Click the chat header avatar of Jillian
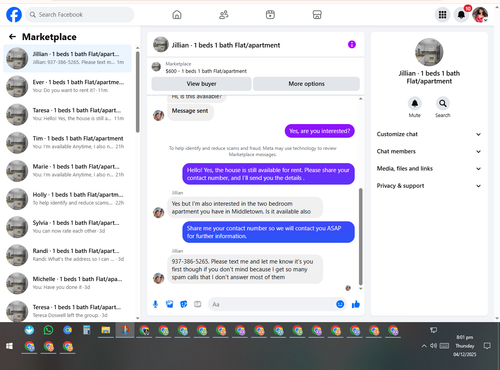 (161, 44)
